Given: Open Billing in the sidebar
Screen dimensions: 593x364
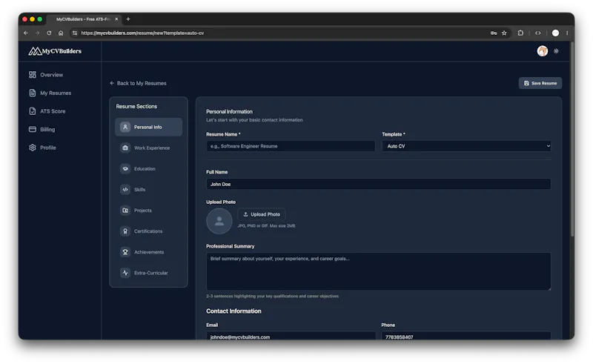Looking at the screenshot, I should pyautogui.click(x=42, y=130).
